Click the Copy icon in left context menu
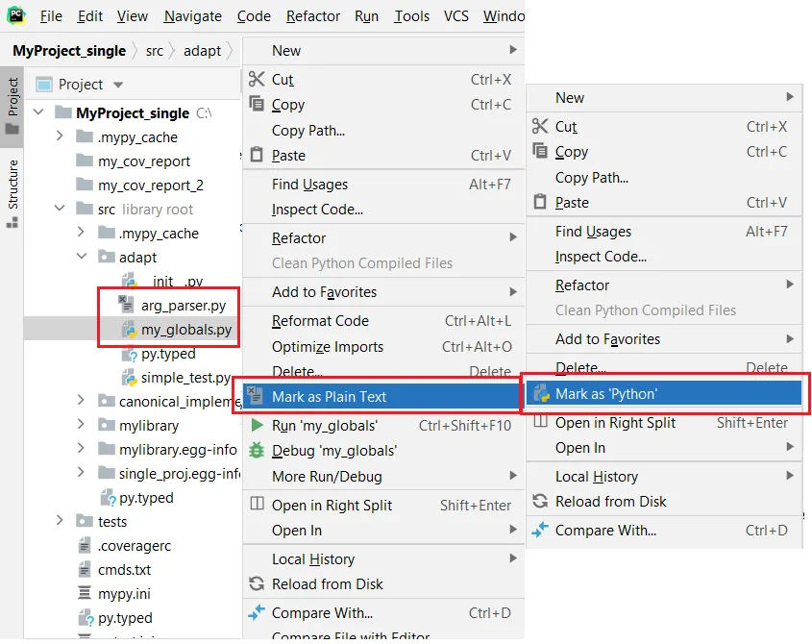This screenshot has width=812, height=644. pyautogui.click(x=257, y=103)
